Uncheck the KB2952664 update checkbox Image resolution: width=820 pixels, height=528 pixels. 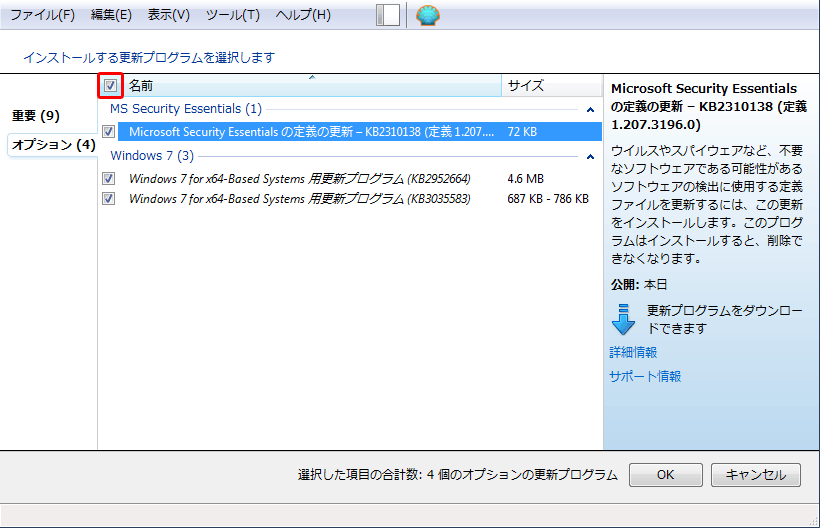coord(109,179)
